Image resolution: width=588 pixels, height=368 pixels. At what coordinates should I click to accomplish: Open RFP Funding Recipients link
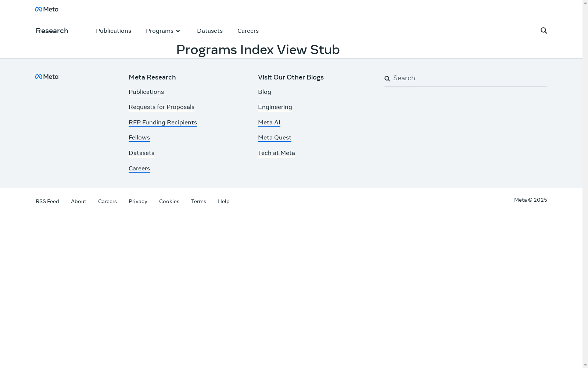[163, 122]
